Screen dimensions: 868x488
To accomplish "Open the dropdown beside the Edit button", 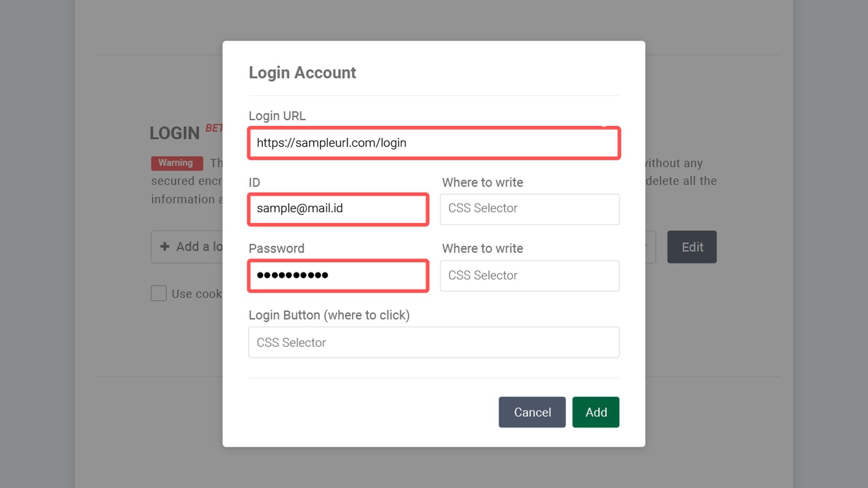I will pos(650,247).
